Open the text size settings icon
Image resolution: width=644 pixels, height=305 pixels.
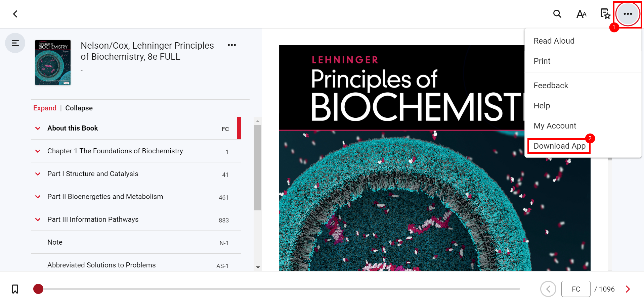click(581, 14)
